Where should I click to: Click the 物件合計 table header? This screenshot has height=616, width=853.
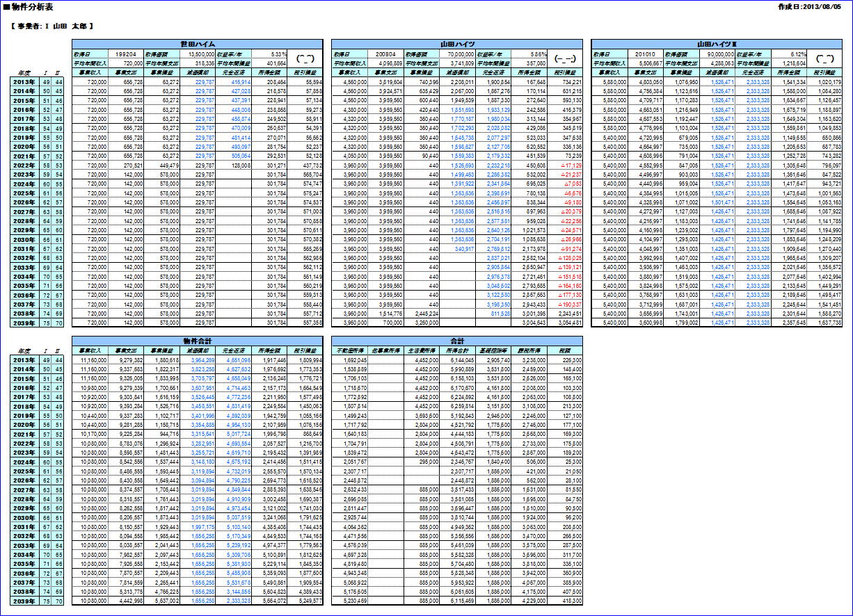coord(198,341)
